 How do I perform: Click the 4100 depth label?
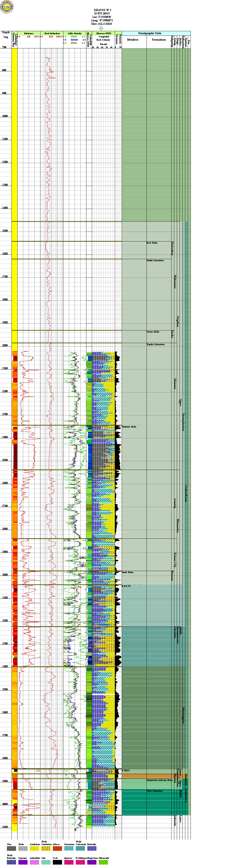(x=5, y=827)
